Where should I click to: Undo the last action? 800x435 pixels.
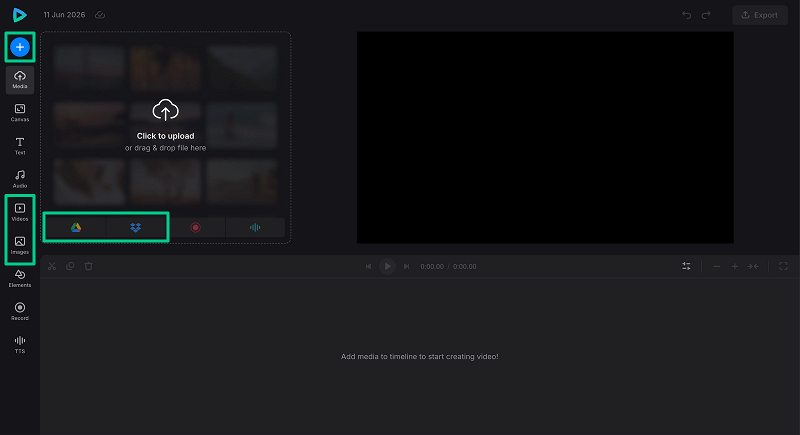[687, 15]
